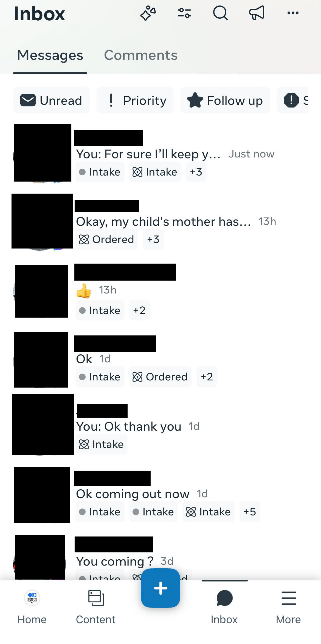
Task: Open the megaphone broadcast icon
Action: click(x=256, y=13)
